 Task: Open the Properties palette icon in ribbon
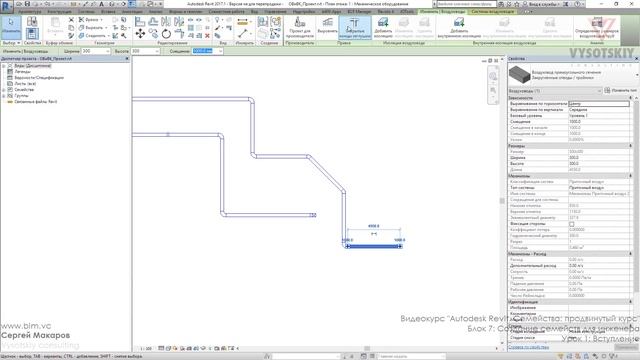tap(32, 33)
